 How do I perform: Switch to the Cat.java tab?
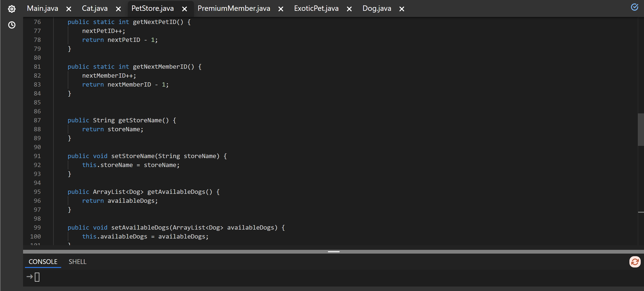[x=94, y=8]
